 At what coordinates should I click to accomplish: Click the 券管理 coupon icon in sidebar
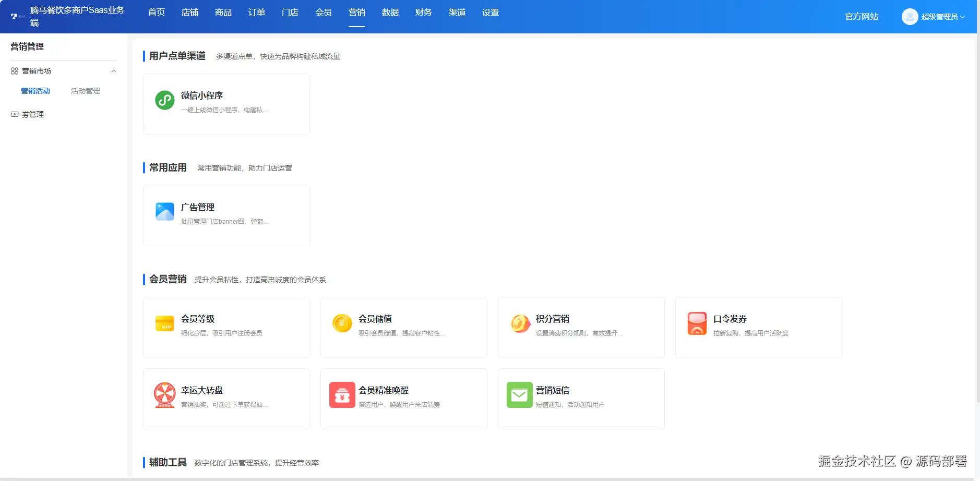15,114
